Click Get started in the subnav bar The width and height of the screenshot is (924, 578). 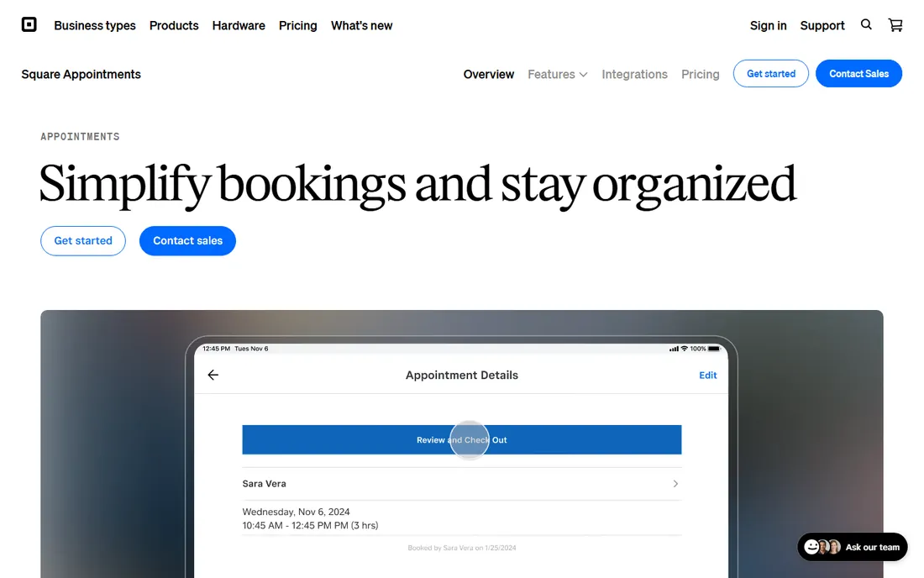coord(771,74)
